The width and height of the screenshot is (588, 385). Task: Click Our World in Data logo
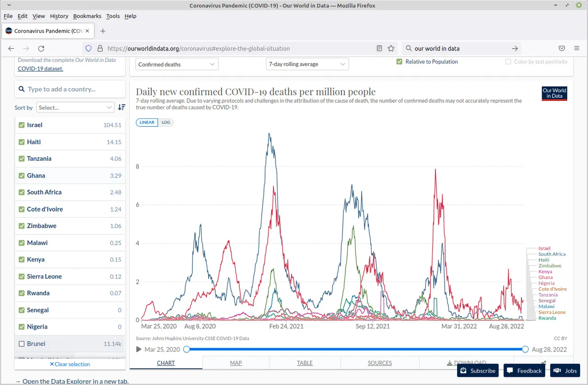[x=554, y=93]
